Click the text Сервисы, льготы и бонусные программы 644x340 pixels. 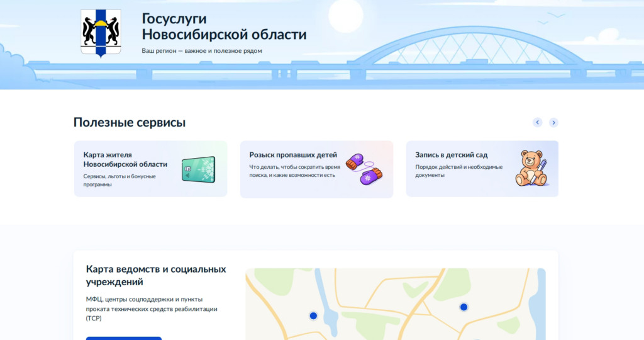click(x=119, y=181)
